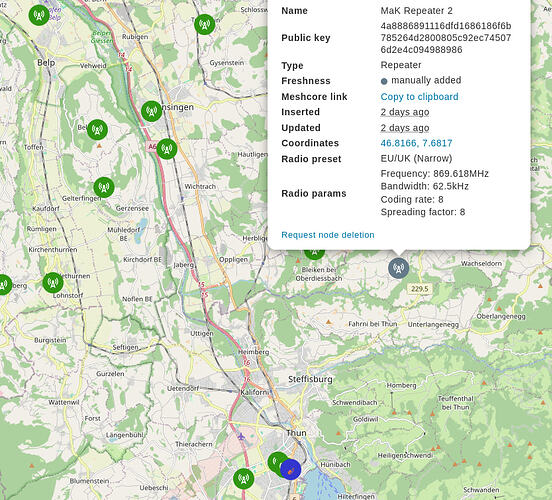Click the Wattenwil label on map
Screen dimensions: 552x500
pos(64,402)
